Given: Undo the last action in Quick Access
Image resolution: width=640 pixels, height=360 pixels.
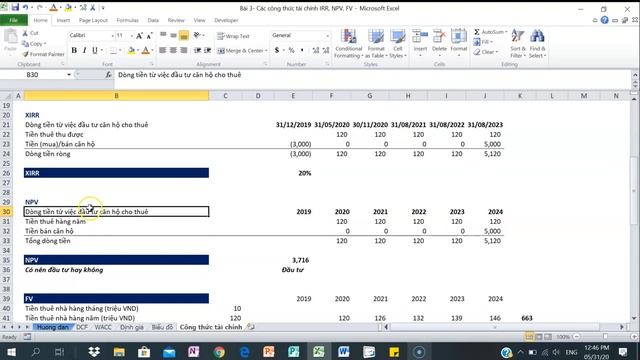Looking at the screenshot, I should coord(25,7).
